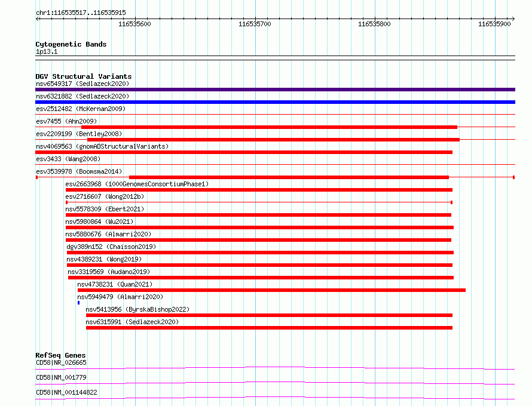The image size is (532, 406).
Task: Select the red nsv4069563 variant bar
Action: click(x=244, y=152)
